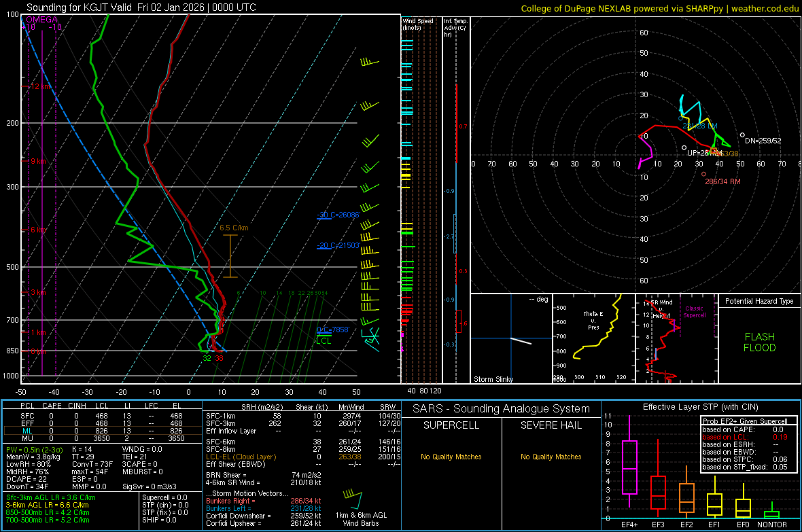This screenshot has height=532, width=802.
Task: Select the '12 km' height marker
Action: pos(40,86)
